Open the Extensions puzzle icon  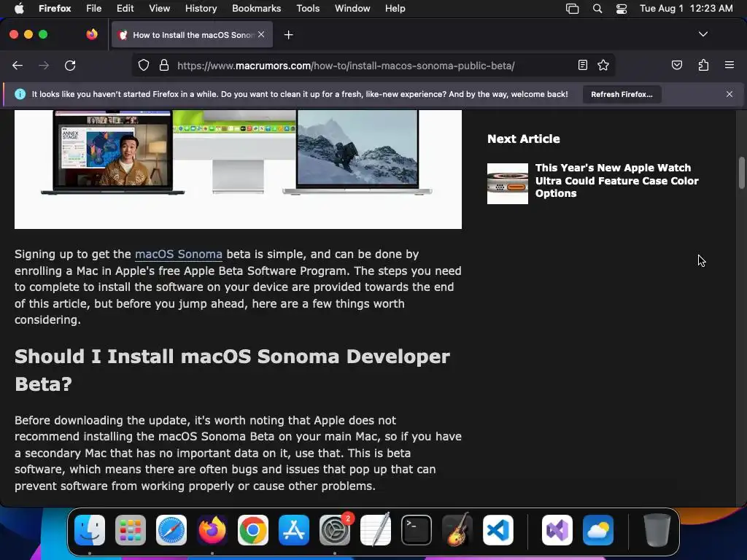[x=704, y=65]
